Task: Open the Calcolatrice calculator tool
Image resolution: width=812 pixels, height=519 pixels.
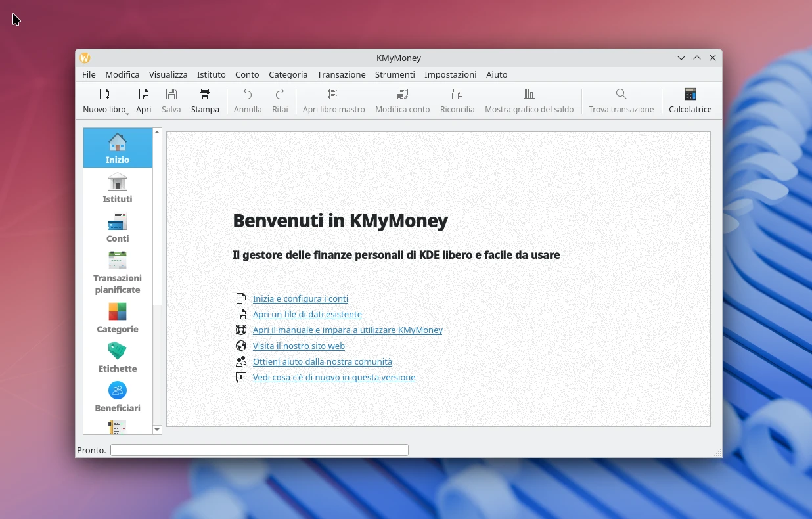Action: [x=690, y=101]
